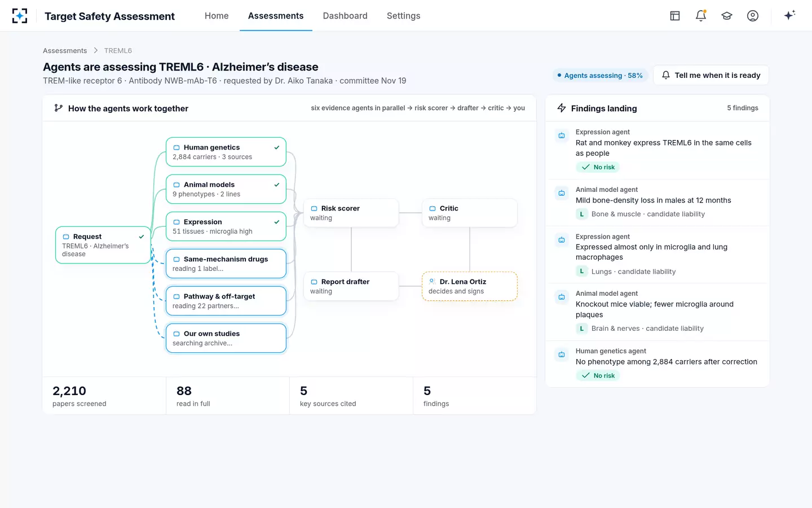The image size is (812, 508).
Task: Open the Request TREML6 node
Action: (x=103, y=245)
